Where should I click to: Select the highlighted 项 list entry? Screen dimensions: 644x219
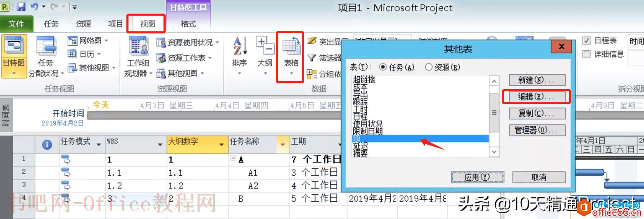pos(420,139)
